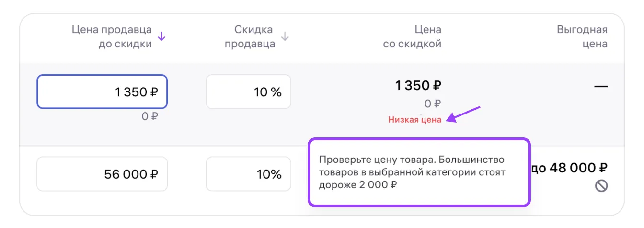Sort by Цена продавца до скидки header

click(112, 37)
